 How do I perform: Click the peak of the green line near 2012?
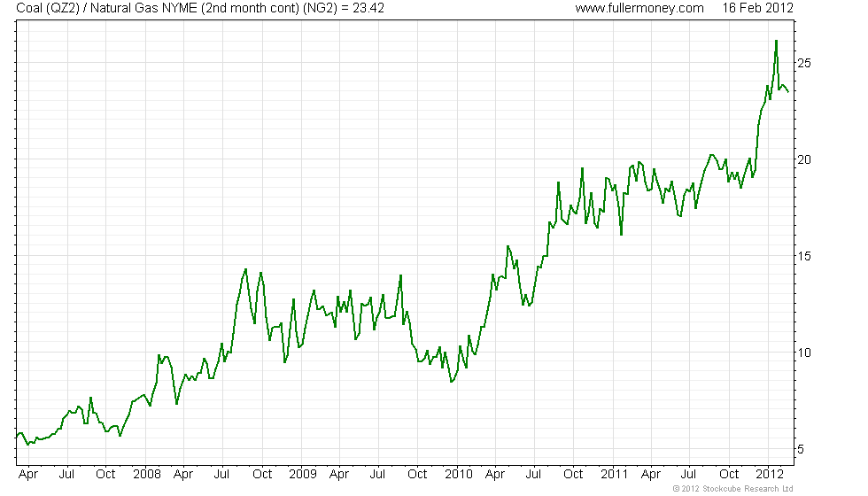coord(776,41)
